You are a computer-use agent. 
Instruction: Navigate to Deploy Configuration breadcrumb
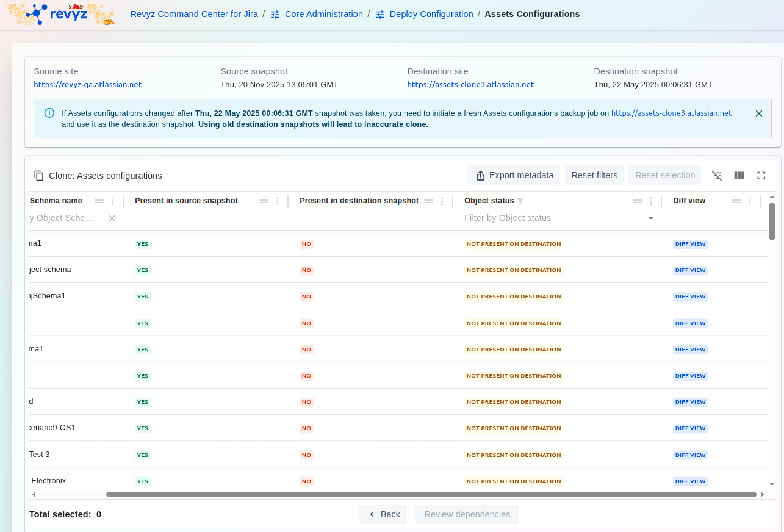click(x=431, y=14)
